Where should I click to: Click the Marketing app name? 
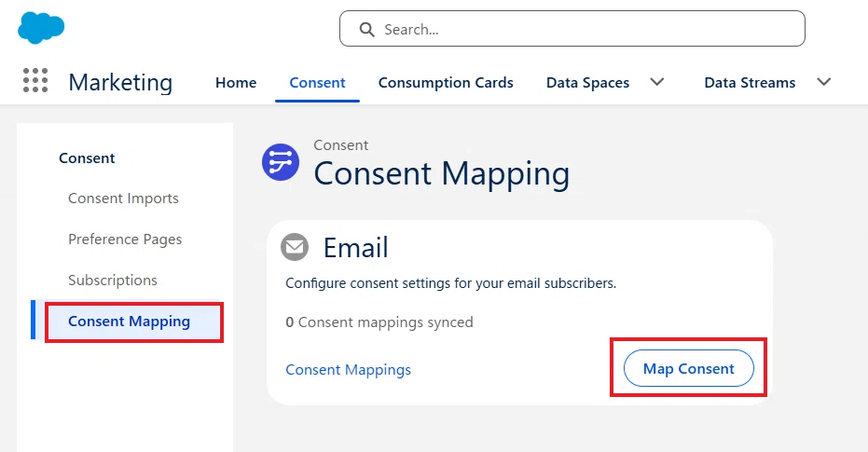[x=120, y=82]
